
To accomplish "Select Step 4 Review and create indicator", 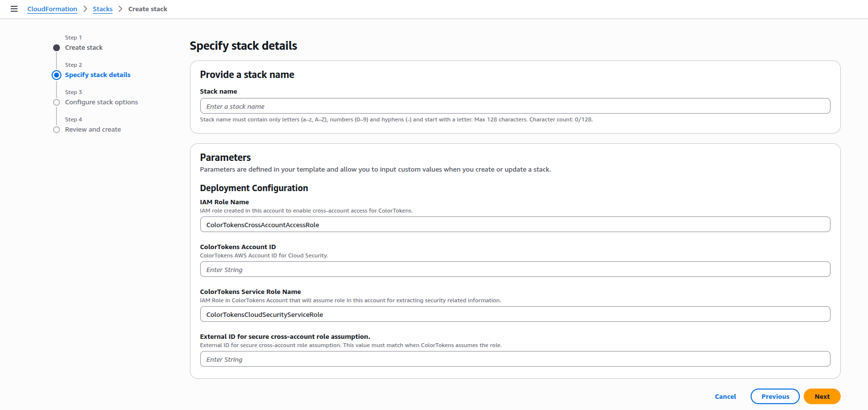I will (x=57, y=130).
